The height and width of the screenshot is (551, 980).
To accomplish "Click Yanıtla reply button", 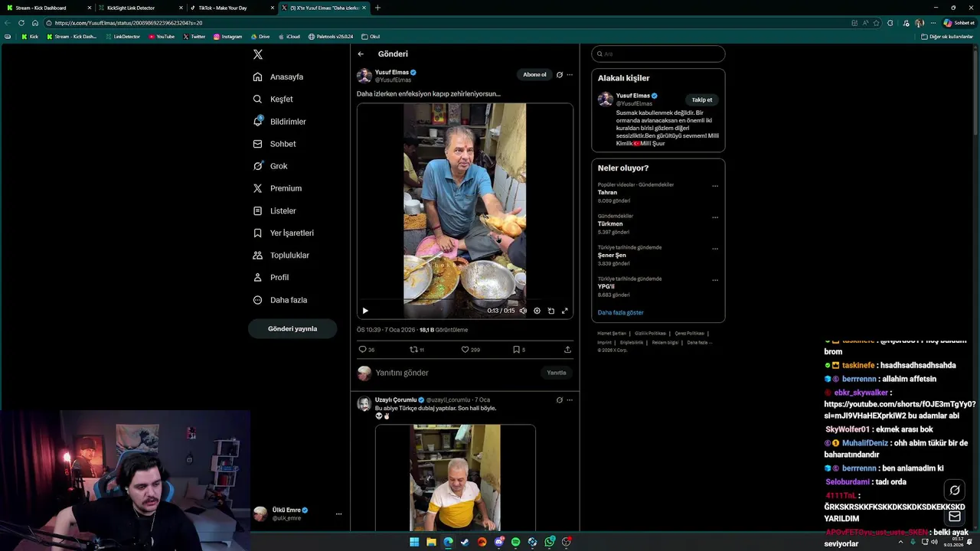I will coord(557,373).
